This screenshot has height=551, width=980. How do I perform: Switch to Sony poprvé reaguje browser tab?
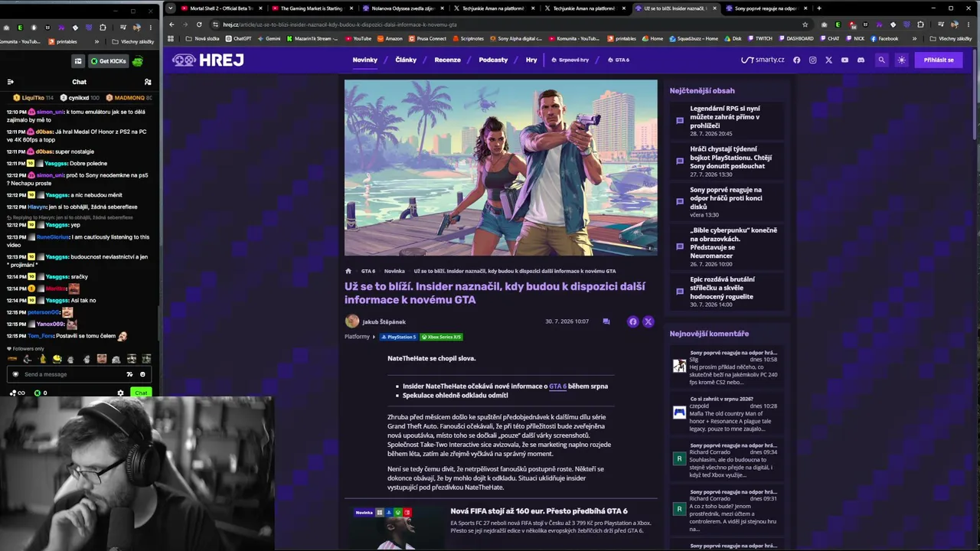click(x=766, y=8)
